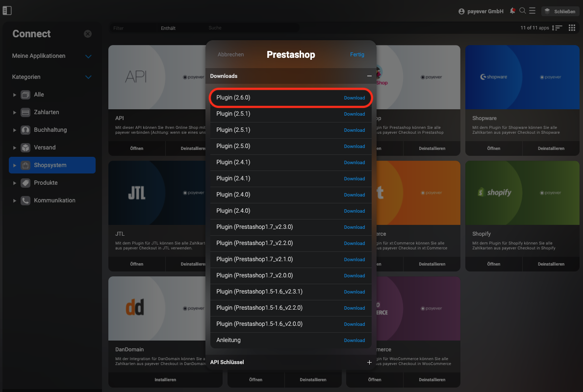Select the Zahlarten category label

47,112
